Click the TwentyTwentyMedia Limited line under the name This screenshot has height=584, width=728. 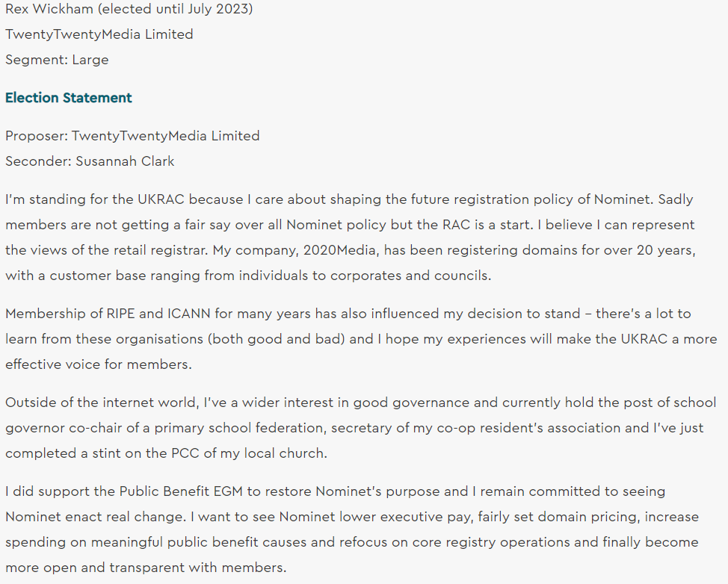99,34
